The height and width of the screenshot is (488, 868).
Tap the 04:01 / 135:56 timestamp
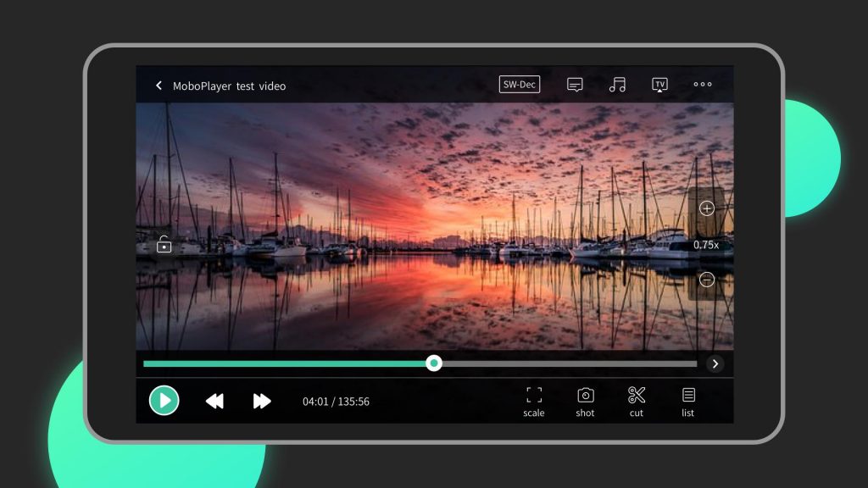336,401
